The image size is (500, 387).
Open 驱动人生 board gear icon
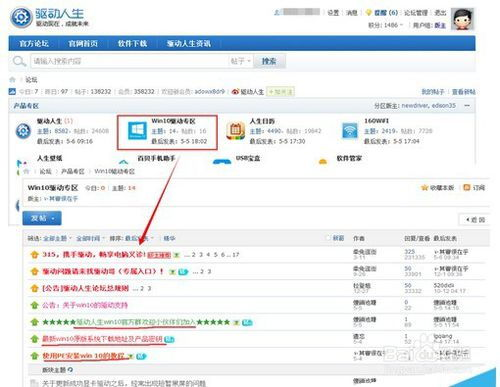[x=23, y=131]
